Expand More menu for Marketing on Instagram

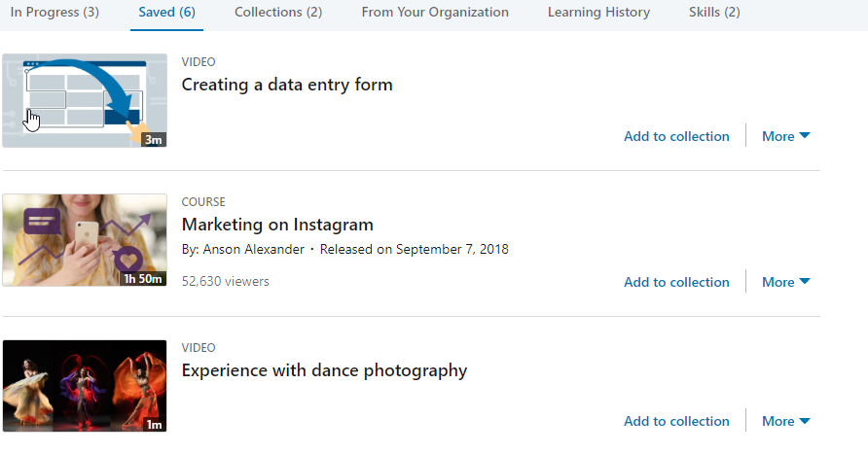(x=785, y=282)
